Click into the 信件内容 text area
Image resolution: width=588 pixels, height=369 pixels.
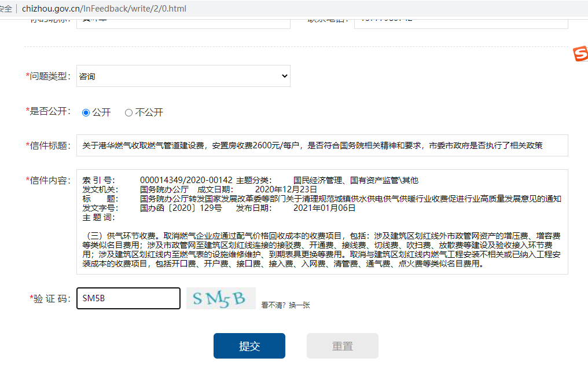(322, 222)
